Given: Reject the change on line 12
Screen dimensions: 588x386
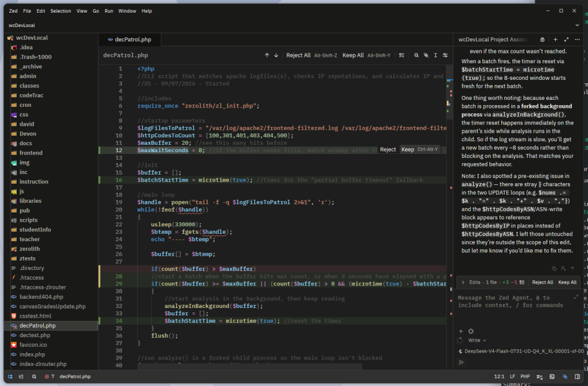Looking at the screenshot, I should tap(388, 149).
